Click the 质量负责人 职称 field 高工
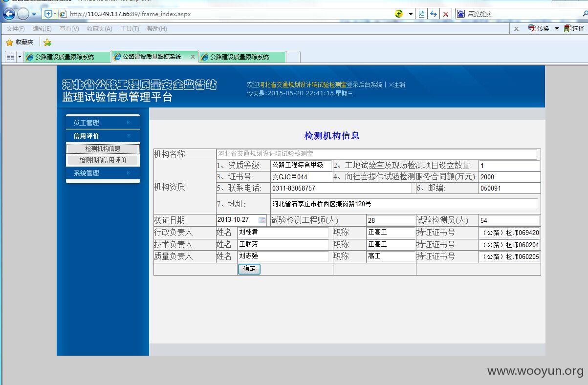 [x=391, y=257]
